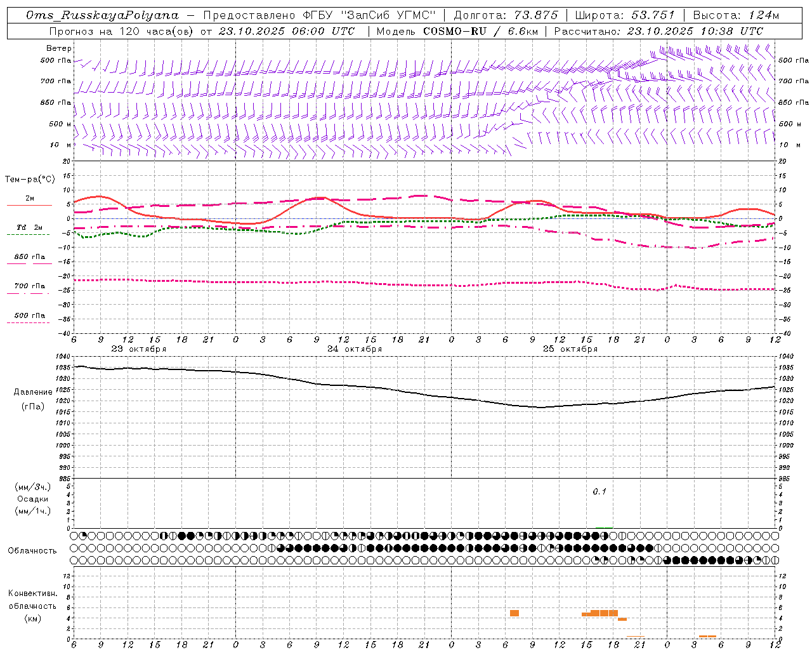Screen dimensions: 812x650
Task: Click the dashed line sample under 'Td 2м'
Action: click(x=29, y=235)
